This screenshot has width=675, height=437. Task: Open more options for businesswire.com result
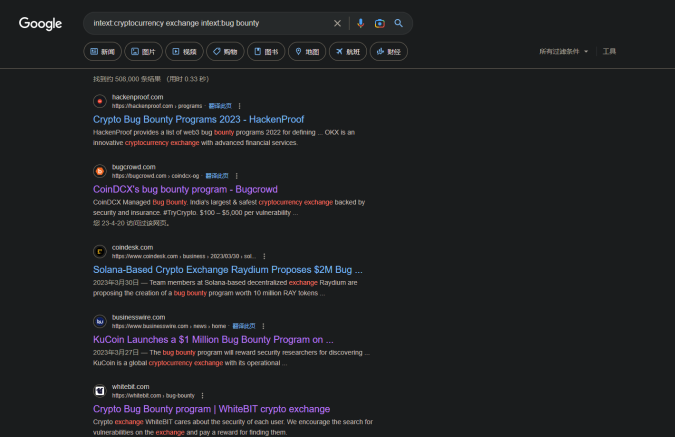coord(263,326)
